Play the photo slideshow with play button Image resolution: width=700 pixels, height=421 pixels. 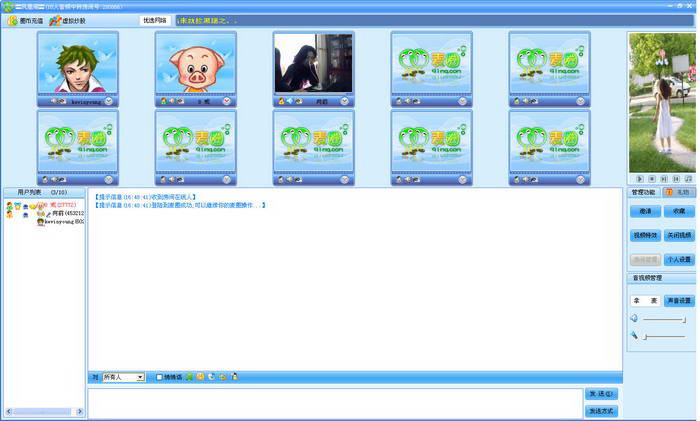639,179
